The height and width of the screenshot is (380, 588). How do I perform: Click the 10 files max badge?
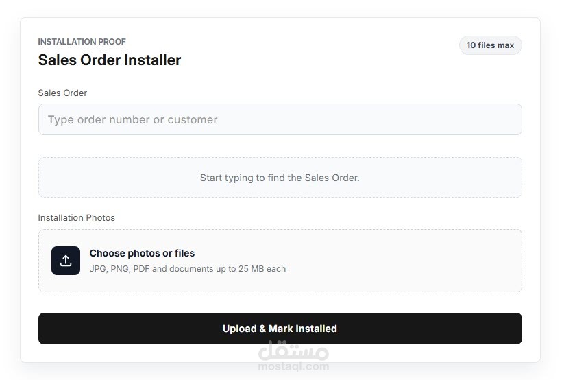[490, 45]
